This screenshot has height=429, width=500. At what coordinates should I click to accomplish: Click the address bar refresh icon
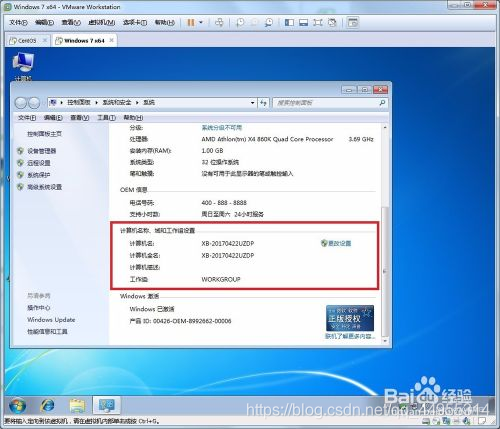264,103
